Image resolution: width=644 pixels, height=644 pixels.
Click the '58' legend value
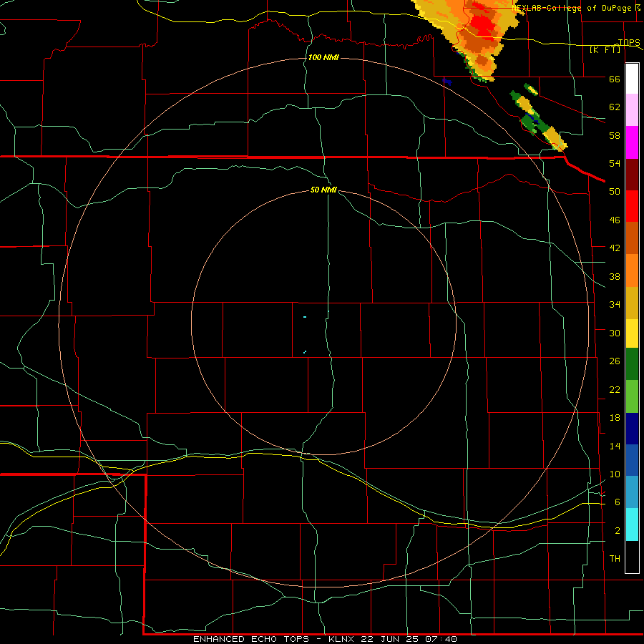pos(615,135)
